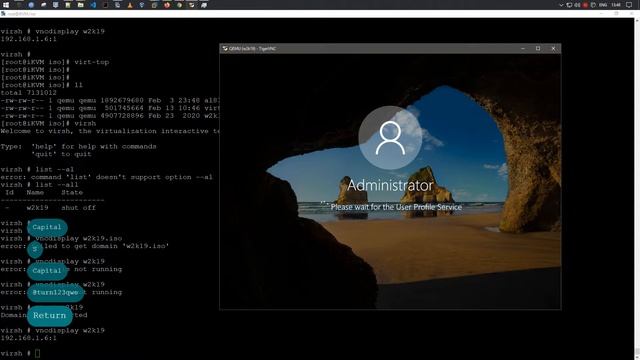This screenshot has width=640, height=360.
Task: Click the bottom '192.168.1.6:1' output line
Action: [x=29, y=338]
